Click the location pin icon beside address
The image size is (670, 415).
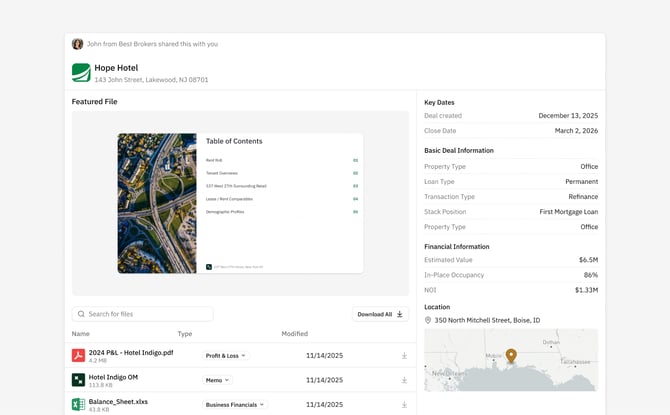tap(428, 321)
